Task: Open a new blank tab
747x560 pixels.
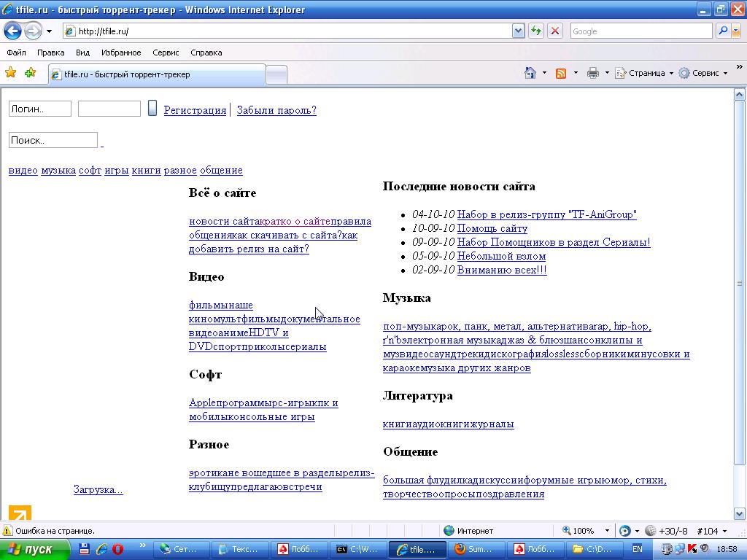Action: [276, 74]
